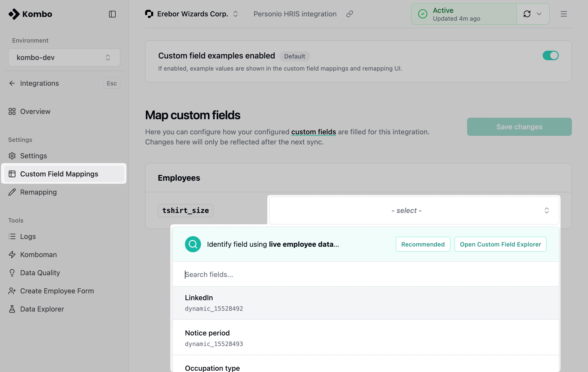Click the Esc shortcut badge

[x=112, y=83]
